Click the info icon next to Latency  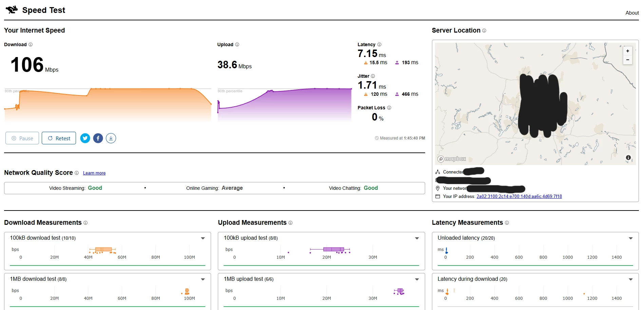(x=379, y=44)
